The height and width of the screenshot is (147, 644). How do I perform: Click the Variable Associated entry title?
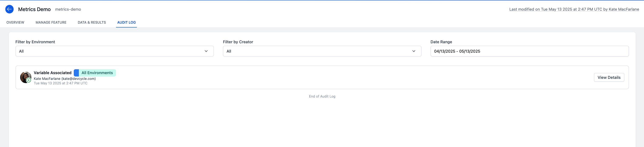(x=52, y=73)
